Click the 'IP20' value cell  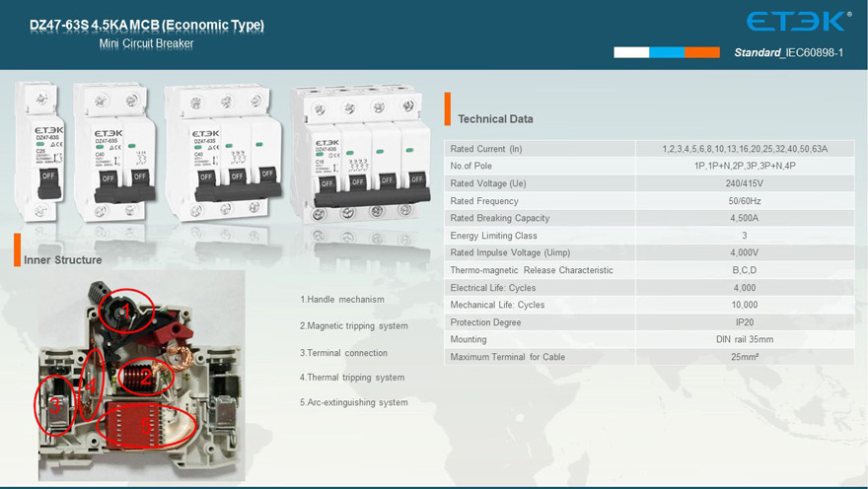pos(745,322)
